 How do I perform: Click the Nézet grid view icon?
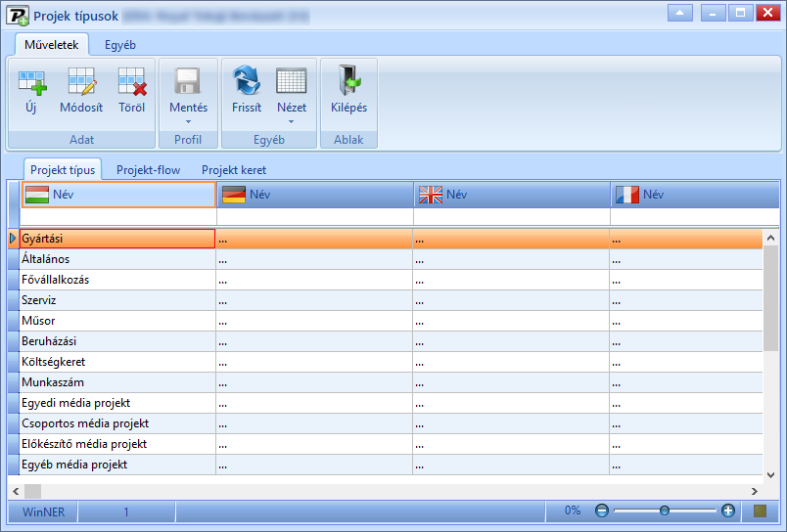pyautogui.click(x=291, y=81)
